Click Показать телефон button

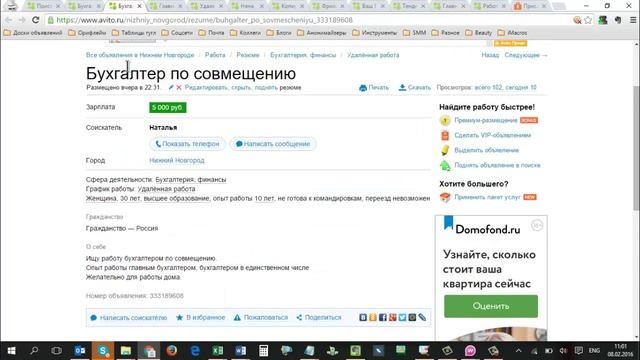(187, 144)
